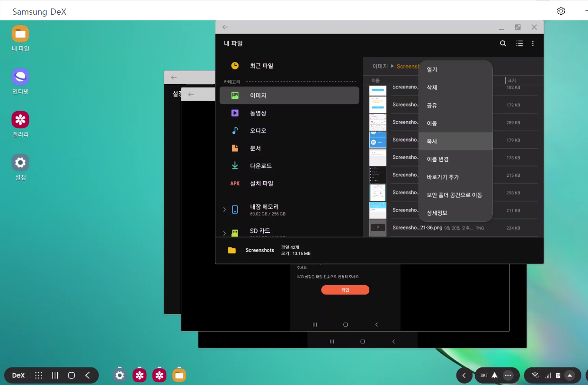This screenshot has height=385, width=588.
Task: Select the 이미지 category
Action: (289, 96)
